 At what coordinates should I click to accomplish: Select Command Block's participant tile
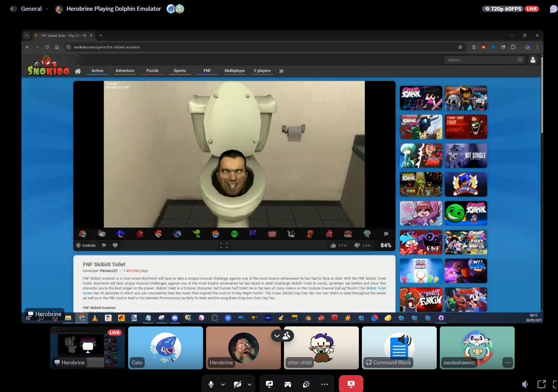click(x=399, y=348)
